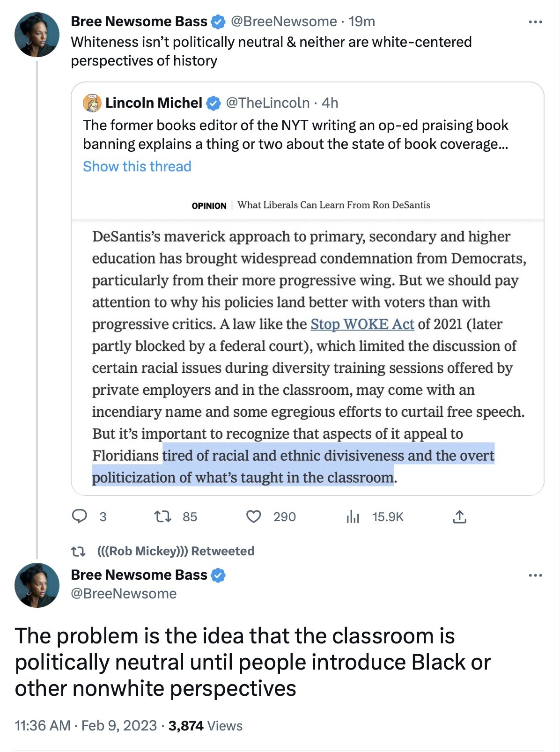Follow the Stop WOKE Act hyperlink
Viewport: 560px width, 752px height.
(x=362, y=324)
